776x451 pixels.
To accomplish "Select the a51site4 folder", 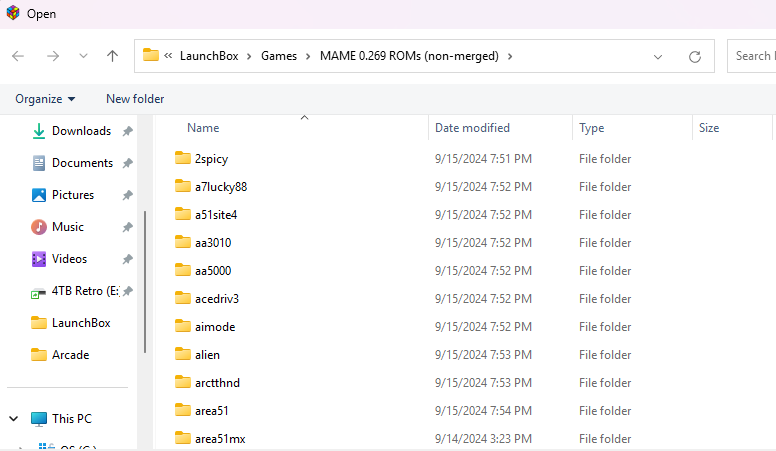I will pos(216,215).
